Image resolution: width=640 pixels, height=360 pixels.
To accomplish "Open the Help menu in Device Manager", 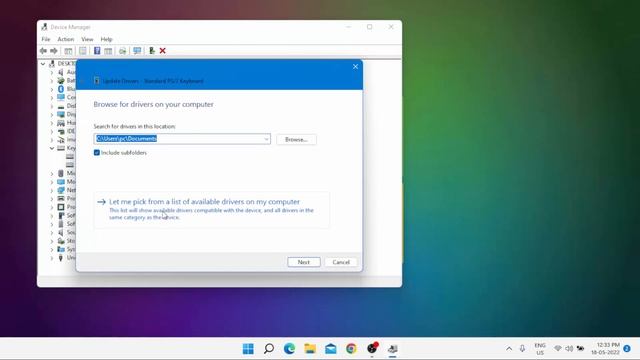I will (106, 39).
